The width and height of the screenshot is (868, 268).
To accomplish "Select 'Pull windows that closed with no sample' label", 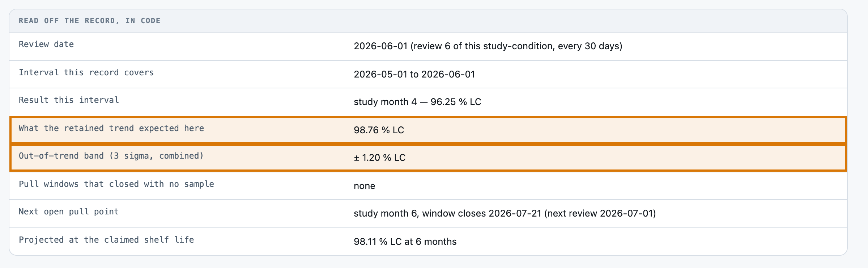I will pyautogui.click(x=116, y=184).
